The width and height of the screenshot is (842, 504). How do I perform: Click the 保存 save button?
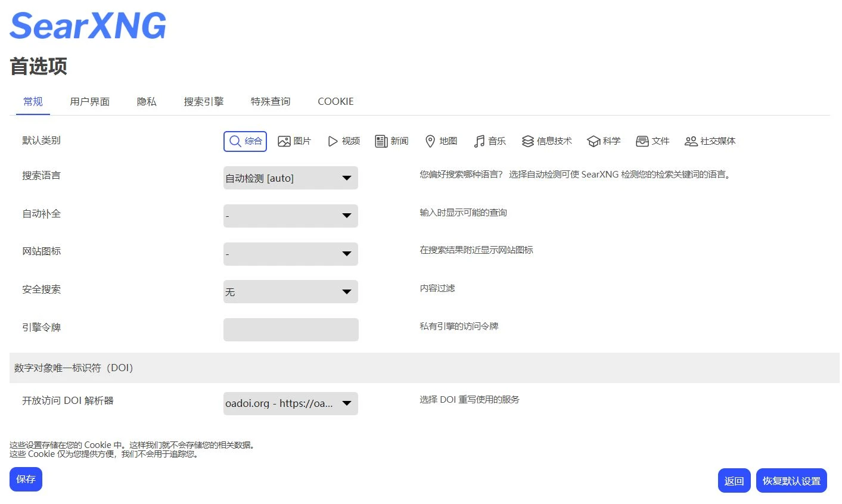pyautogui.click(x=26, y=480)
